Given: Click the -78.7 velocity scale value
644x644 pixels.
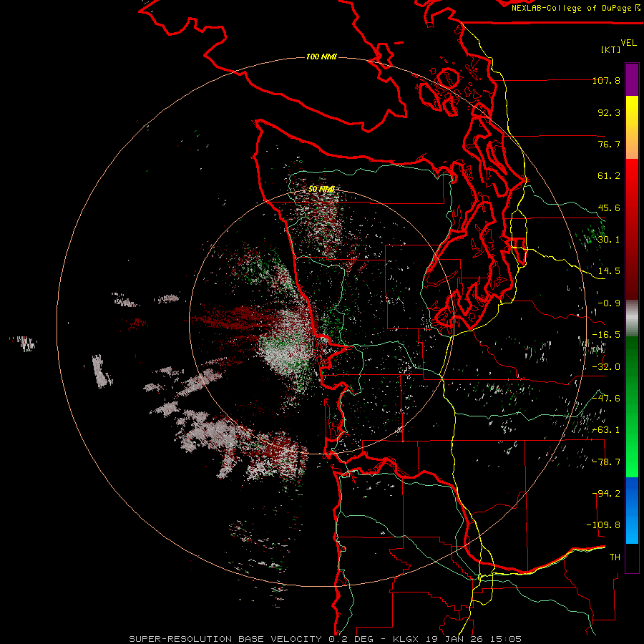Looking at the screenshot, I should click(x=606, y=462).
